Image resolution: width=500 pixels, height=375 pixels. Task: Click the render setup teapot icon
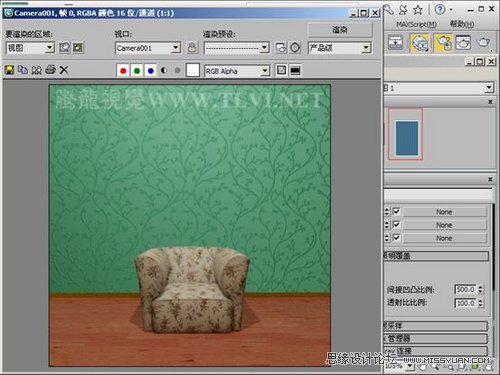pos(443,43)
